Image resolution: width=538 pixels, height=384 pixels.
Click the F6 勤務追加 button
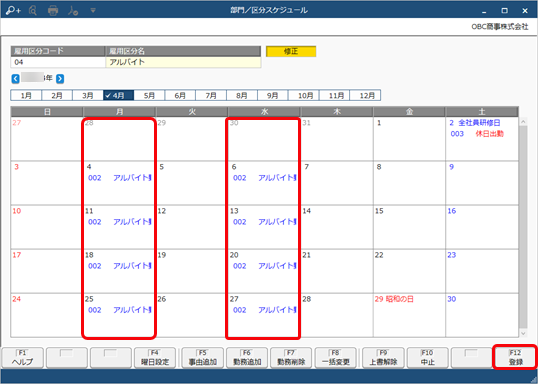(x=247, y=358)
